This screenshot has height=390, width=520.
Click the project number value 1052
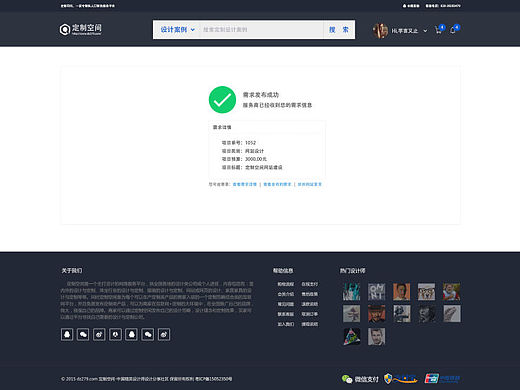click(x=250, y=143)
